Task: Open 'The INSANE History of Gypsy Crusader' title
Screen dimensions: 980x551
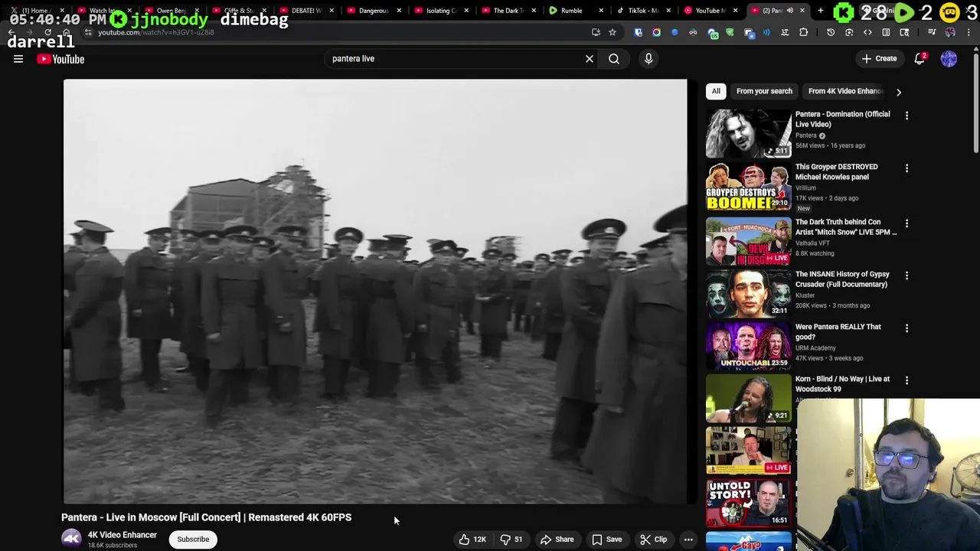Action: pyautogui.click(x=841, y=279)
